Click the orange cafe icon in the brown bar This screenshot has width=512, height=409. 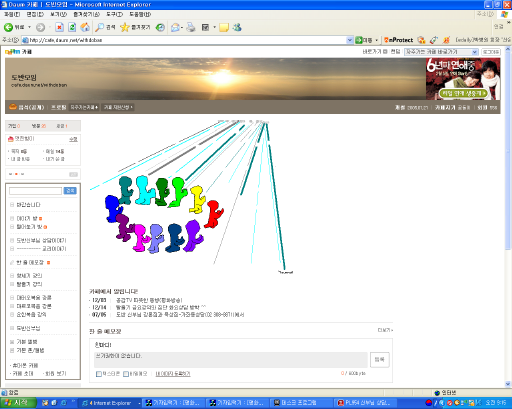(13, 107)
